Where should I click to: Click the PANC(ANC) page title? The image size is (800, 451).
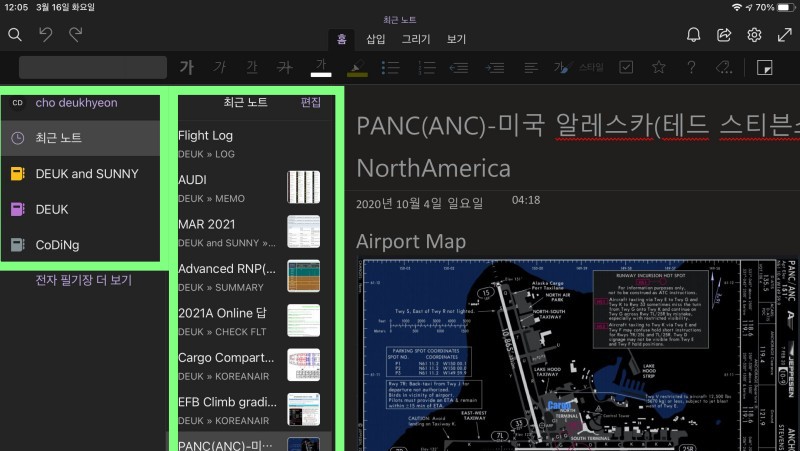pos(578,125)
